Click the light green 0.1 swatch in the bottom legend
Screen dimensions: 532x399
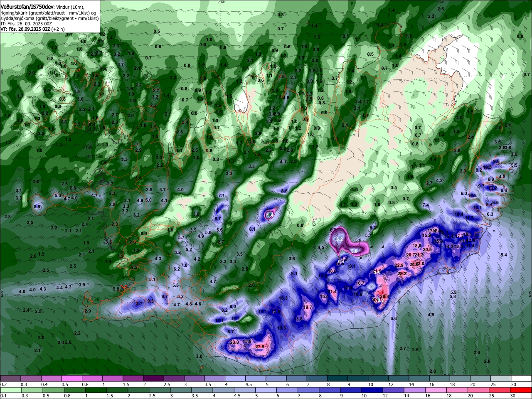pyautogui.click(x=10, y=390)
